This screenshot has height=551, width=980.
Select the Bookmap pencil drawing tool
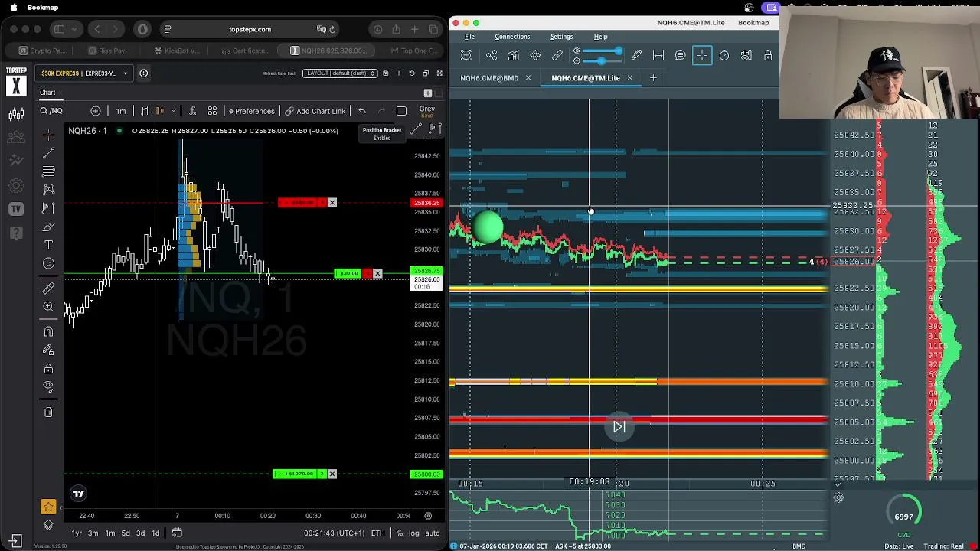coord(636,55)
